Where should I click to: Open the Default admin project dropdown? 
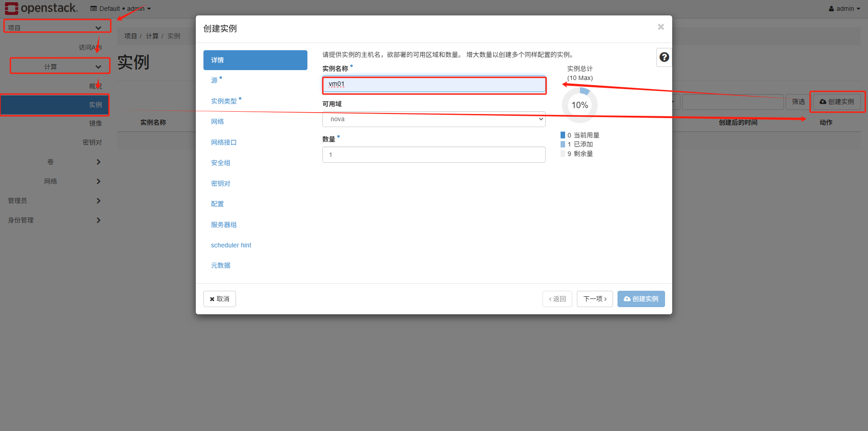(x=121, y=9)
